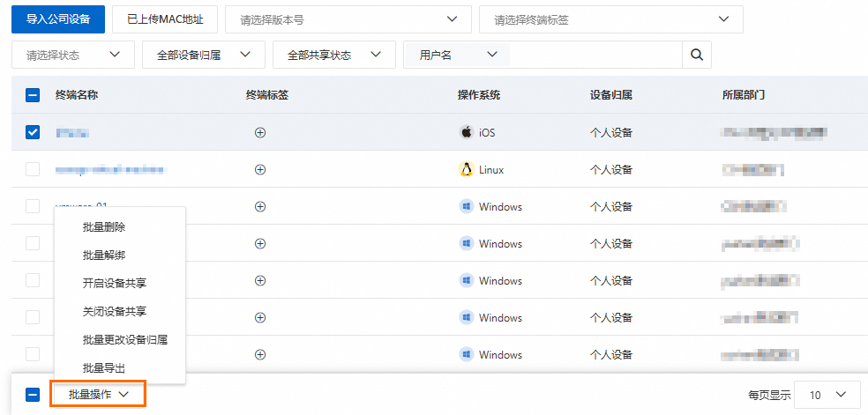The image size is (868, 415).
Task: Pick 批量更改设备归属 in the menu
Action: pyautogui.click(x=125, y=340)
